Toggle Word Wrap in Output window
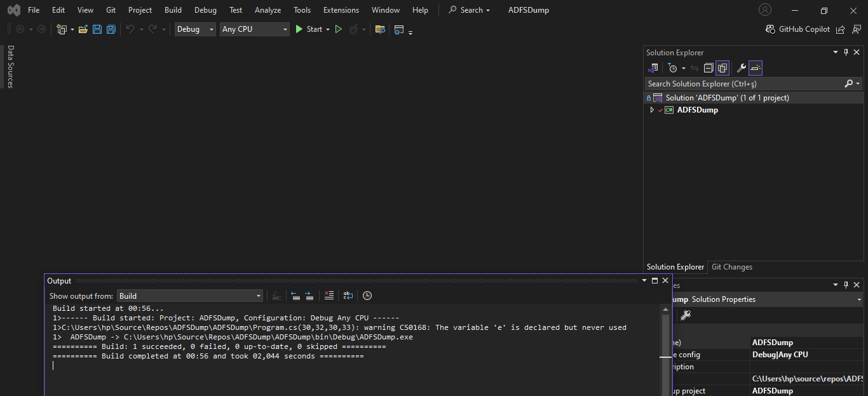Viewport: 868px width, 396px height. (348, 296)
